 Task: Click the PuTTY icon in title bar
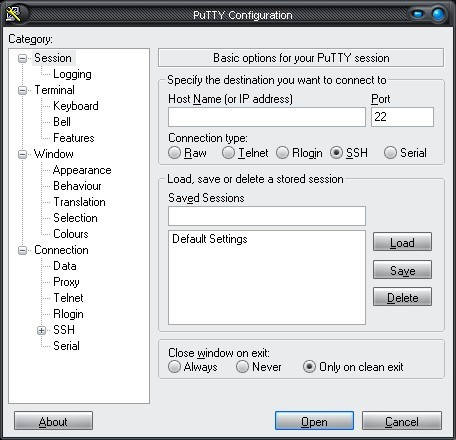coord(13,14)
